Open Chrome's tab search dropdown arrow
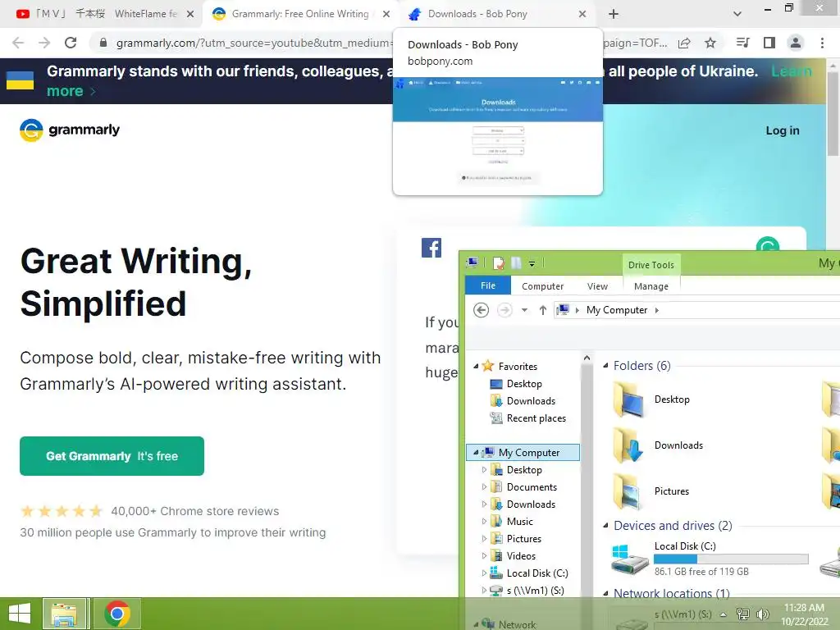840x630 pixels. click(x=737, y=14)
